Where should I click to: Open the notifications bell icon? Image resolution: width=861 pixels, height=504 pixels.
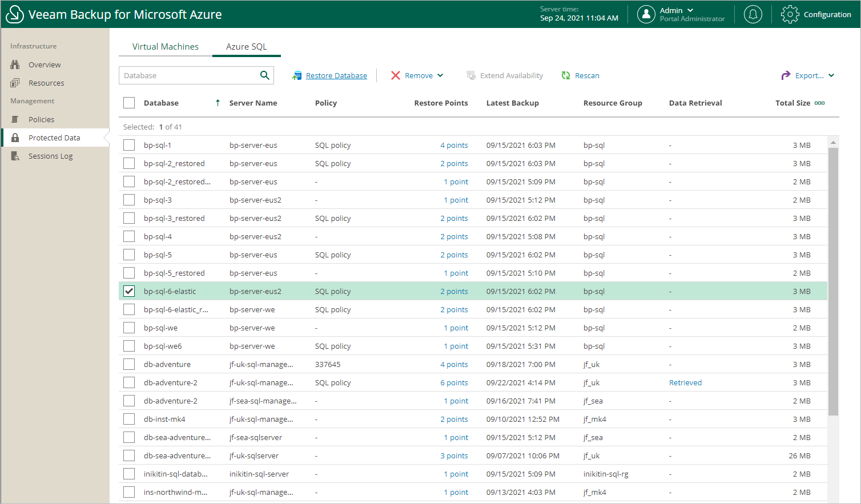pos(753,14)
